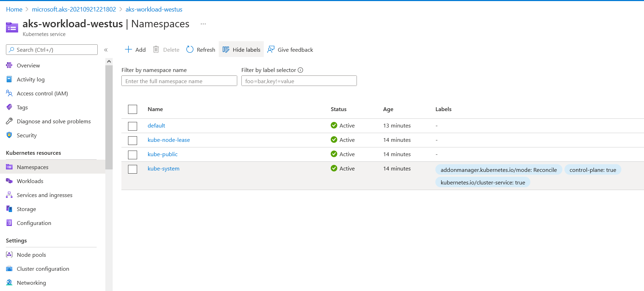
Task: Check the kube-node-lease namespace checkbox
Action: tap(133, 140)
